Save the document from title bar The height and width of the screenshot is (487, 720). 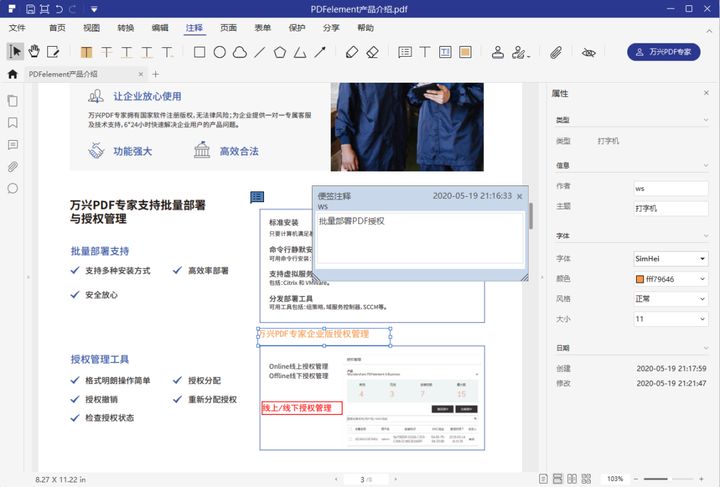pos(30,9)
